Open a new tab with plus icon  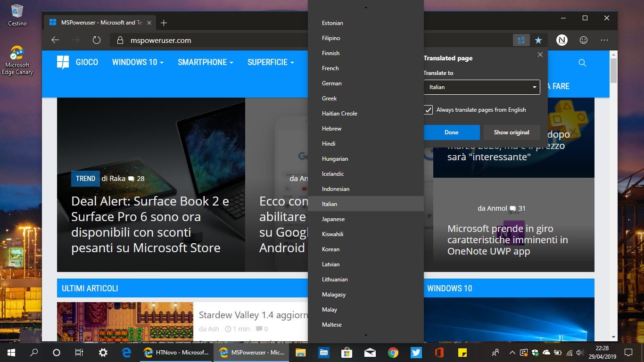click(164, 23)
